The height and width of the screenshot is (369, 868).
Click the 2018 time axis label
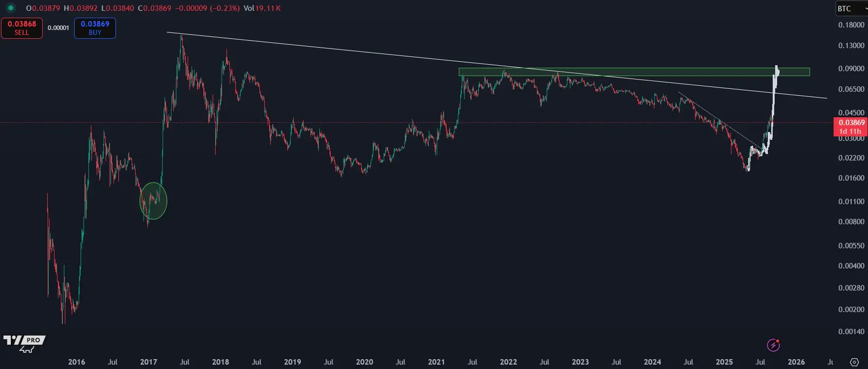(221, 362)
